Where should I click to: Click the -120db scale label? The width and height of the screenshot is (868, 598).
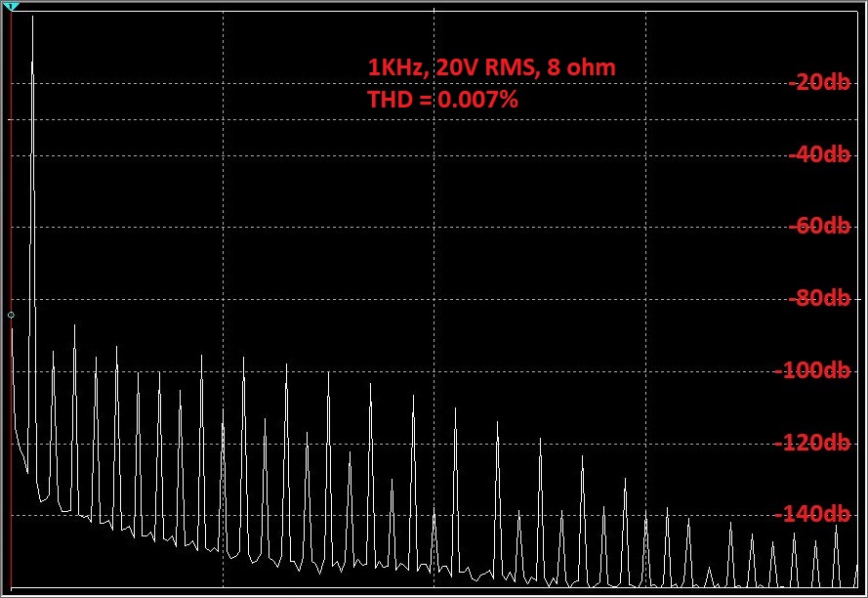click(x=812, y=443)
